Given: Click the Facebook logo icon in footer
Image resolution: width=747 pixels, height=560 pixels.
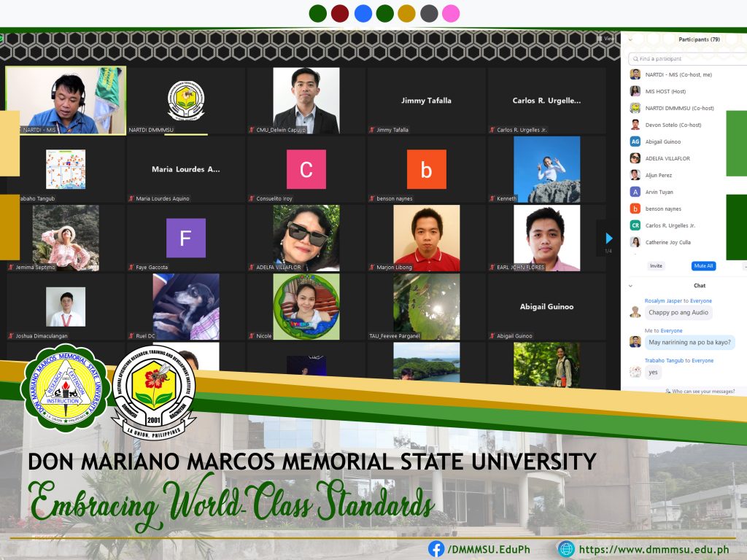Looking at the screenshot, I should click(x=436, y=549).
